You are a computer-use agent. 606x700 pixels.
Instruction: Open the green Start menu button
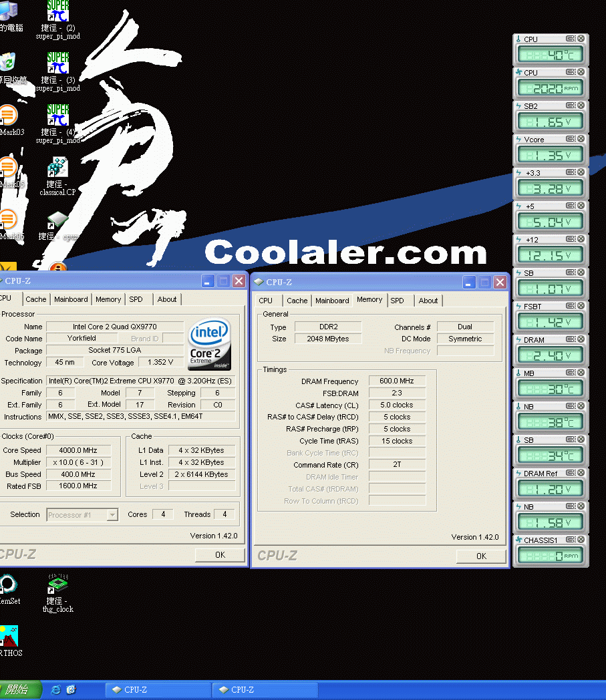point(20,690)
